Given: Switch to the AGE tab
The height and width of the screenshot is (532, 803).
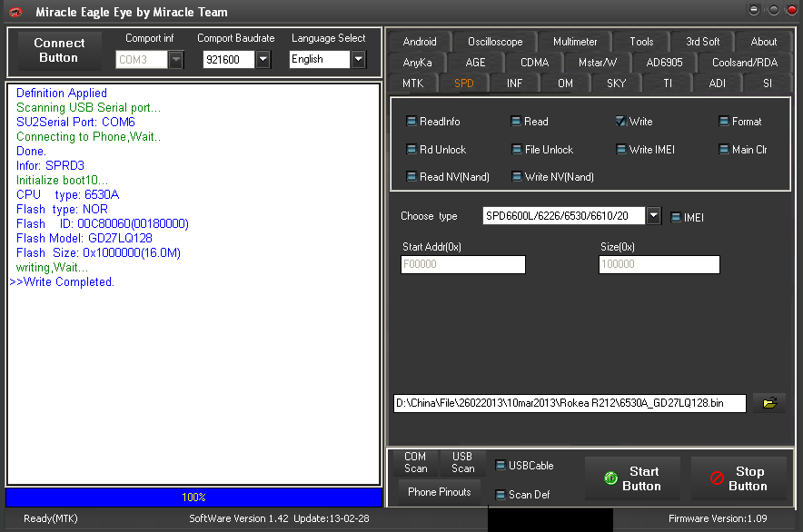Looking at the screenshot, I should tap(475, 63).
